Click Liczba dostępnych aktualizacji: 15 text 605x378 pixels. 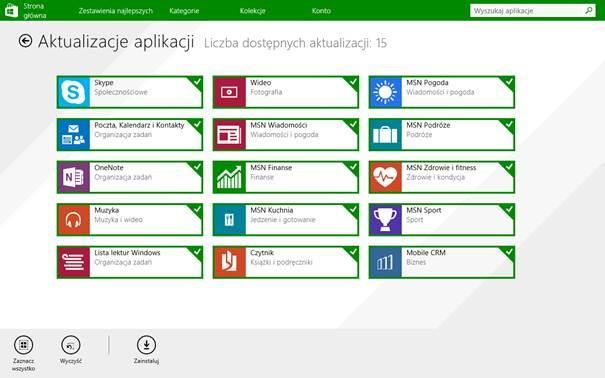coord(295,43)
